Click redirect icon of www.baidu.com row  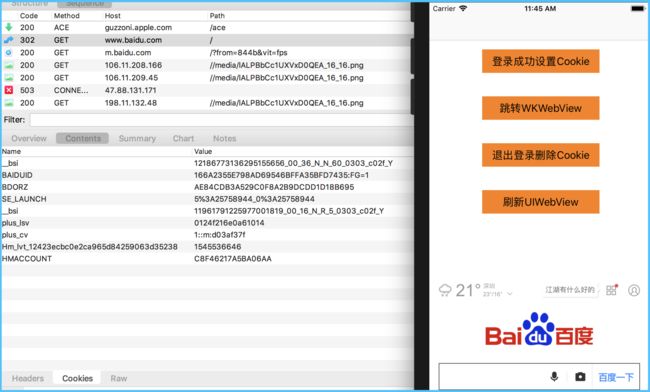[x=9, y=40]
